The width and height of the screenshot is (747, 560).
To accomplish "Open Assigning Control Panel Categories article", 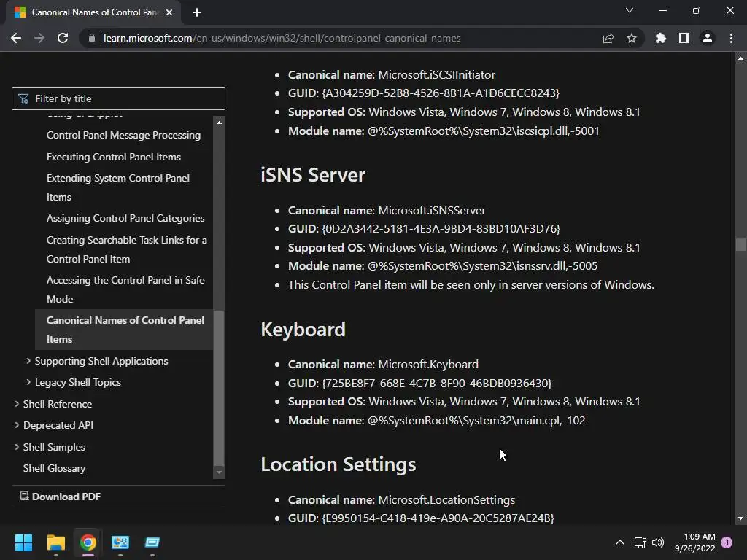I will [x=125, y=218].
